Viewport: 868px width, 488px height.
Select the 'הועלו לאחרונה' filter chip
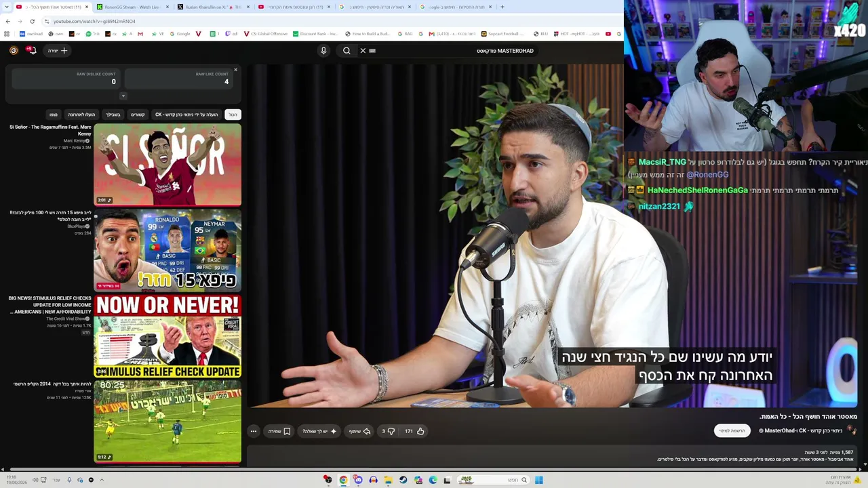click(x=81, y=115)
